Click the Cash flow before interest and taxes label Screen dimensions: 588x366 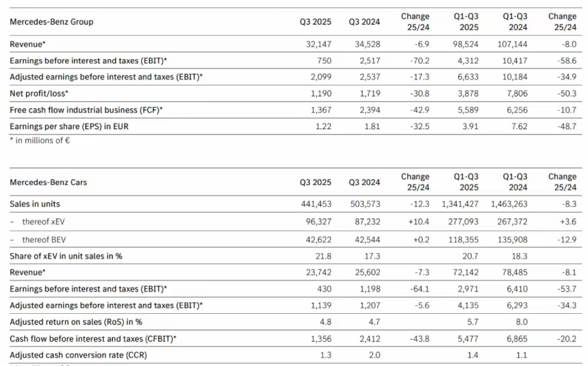[93, 339]
